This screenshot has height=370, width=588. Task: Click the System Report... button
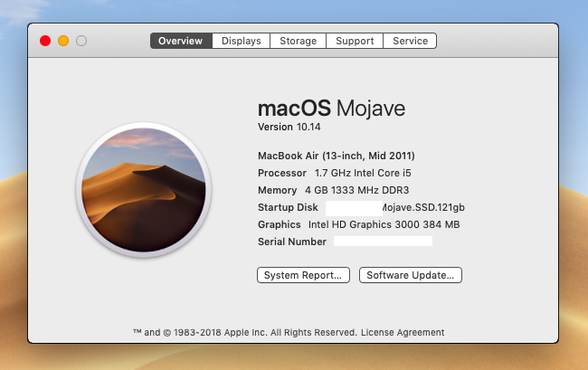click(x=303, y=275)
